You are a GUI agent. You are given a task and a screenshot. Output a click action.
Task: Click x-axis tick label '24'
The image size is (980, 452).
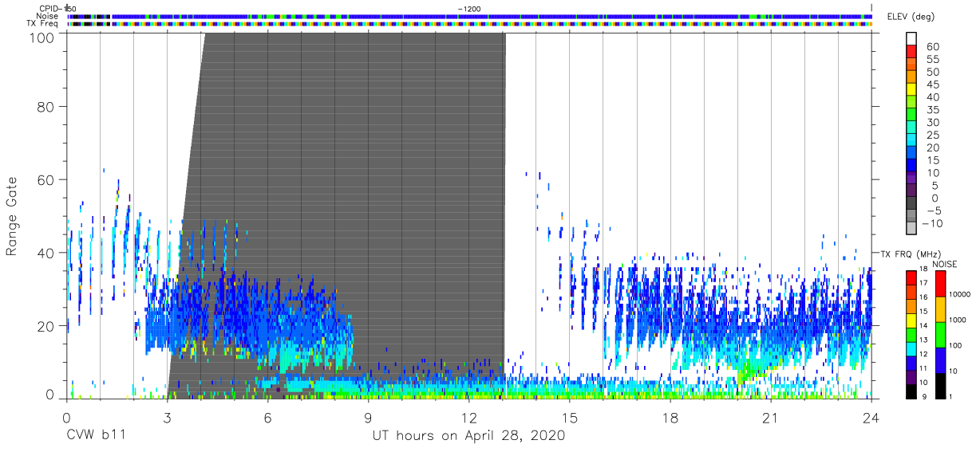871,418
